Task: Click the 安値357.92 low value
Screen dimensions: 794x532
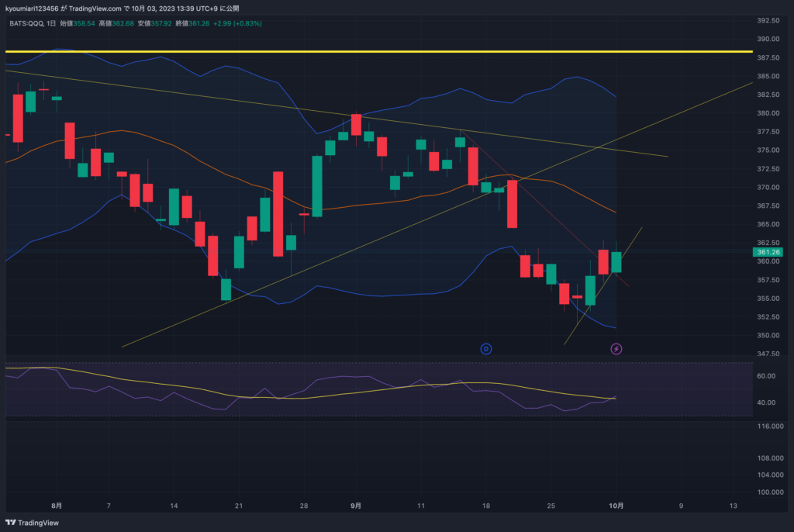Action: [x=154, y=23]
